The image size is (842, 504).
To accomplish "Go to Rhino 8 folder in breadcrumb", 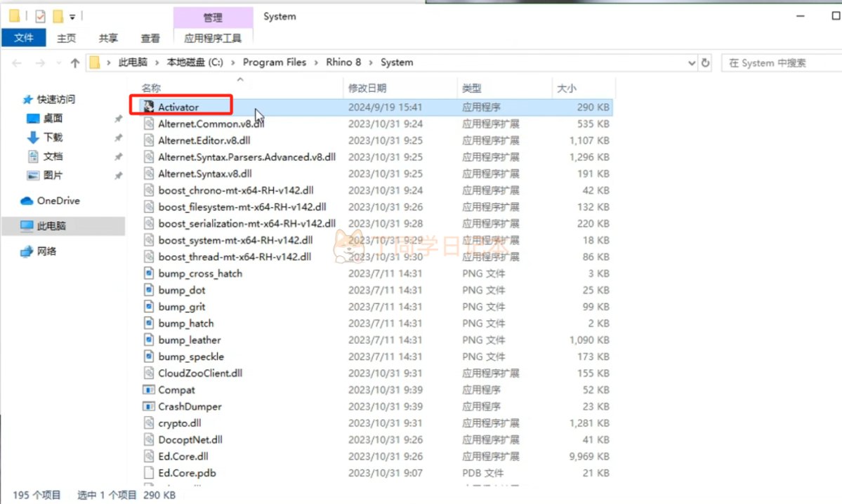I will pyautogui.click(x=343, y=62).
